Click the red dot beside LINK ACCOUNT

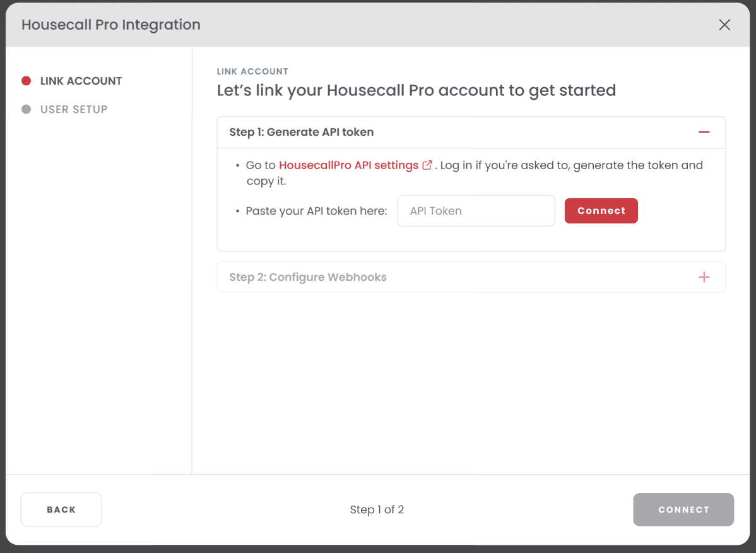click(27, 81)
